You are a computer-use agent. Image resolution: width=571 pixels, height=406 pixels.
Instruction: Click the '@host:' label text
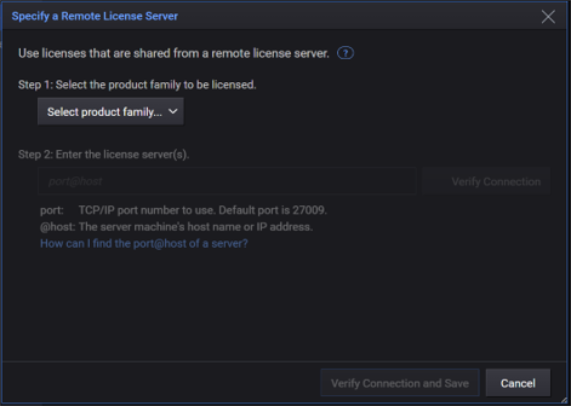58,227
